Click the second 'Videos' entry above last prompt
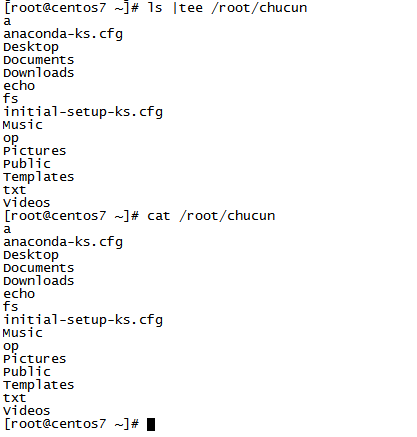Viewport: 417px width, 437px height. (x=27, y=411)
